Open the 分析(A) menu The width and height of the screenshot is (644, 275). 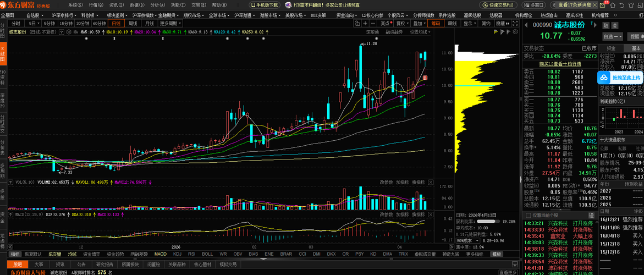[x=157, y=5]
